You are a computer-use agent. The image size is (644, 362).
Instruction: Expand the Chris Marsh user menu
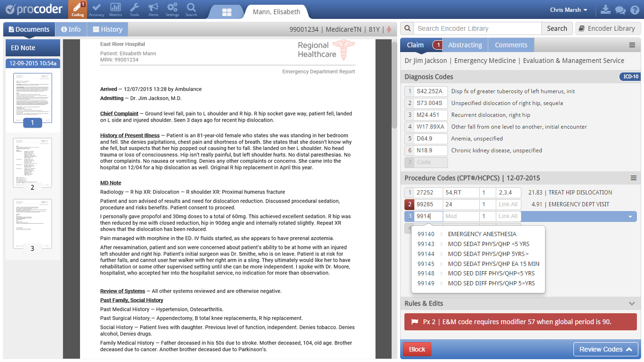tap(568, 10)
